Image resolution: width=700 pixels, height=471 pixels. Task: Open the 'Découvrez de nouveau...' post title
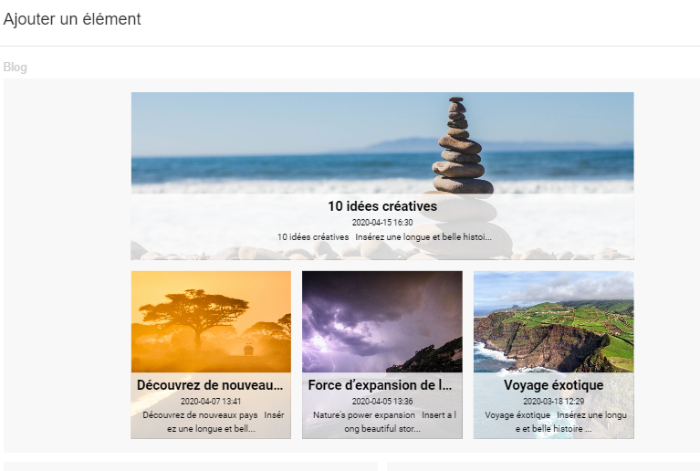click(x=210, y=385)
